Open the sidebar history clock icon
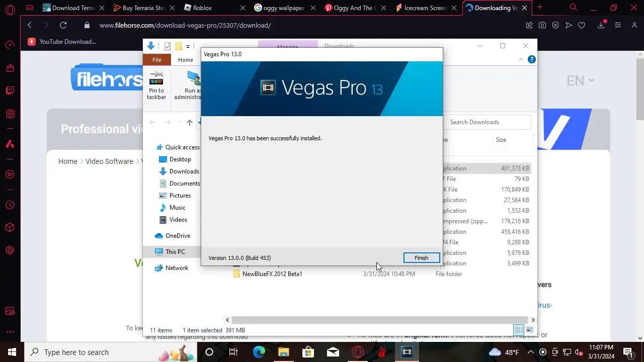Viewport: 644px width, 362px height. (x=10, y=205)
